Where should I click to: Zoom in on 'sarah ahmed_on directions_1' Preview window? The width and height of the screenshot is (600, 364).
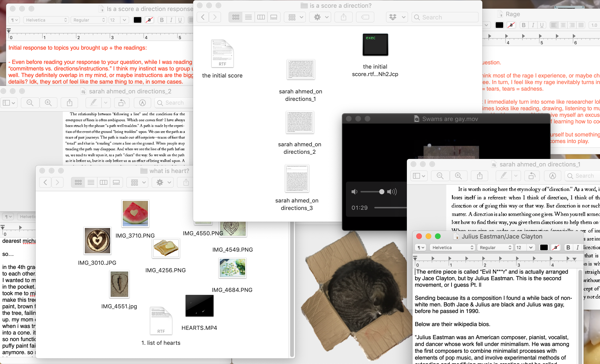tap(458, 176)
